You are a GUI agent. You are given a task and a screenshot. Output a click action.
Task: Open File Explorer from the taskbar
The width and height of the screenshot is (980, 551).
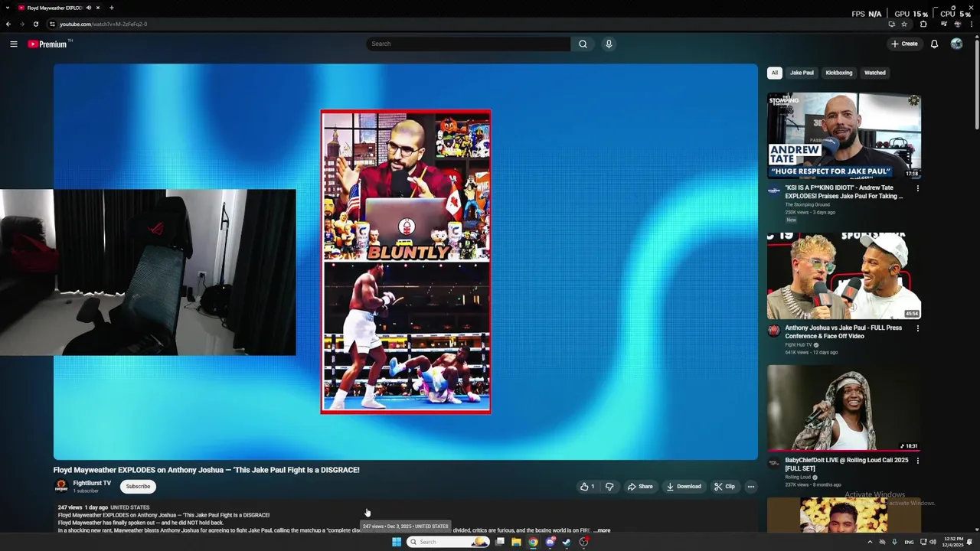coord(516,542)
